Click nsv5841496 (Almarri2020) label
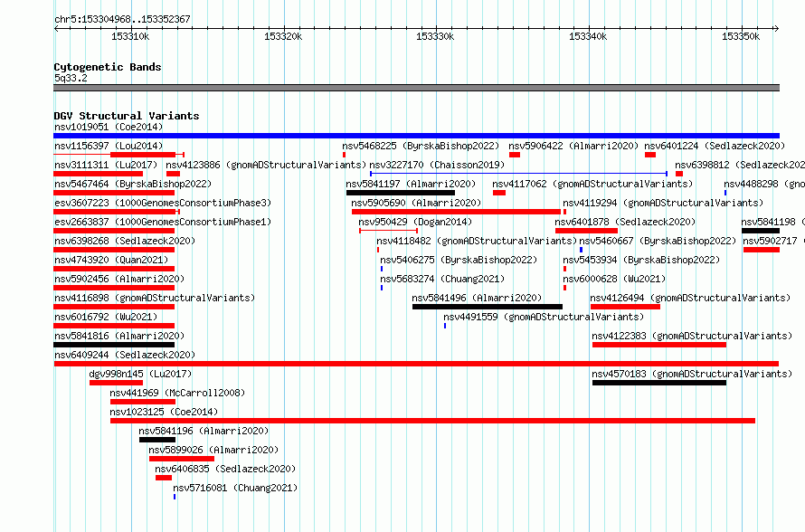The image size is (805, 532). pos(477,298)
